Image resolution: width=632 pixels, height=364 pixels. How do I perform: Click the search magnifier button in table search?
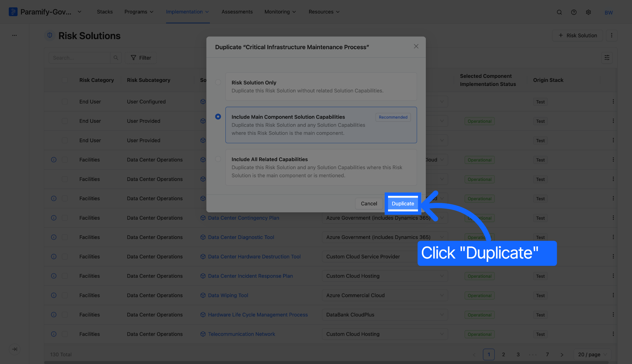coord(116,58)
